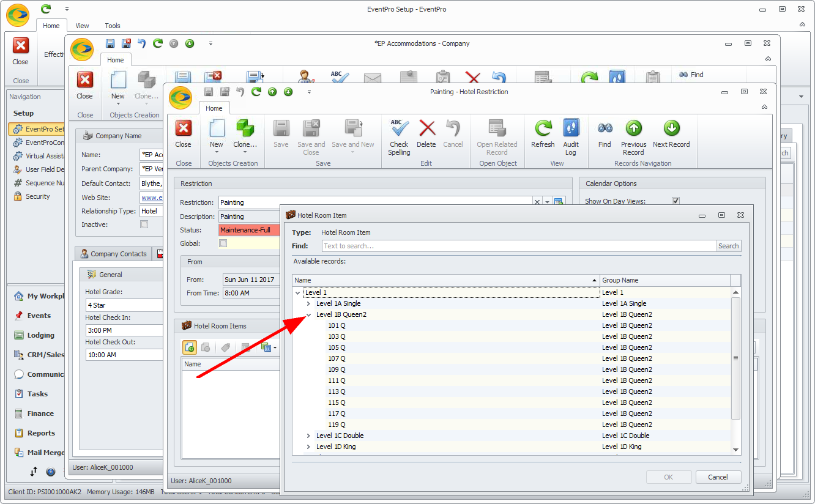Expand the Level 1D King node
The height and width of the screenshot is (504, 815).
click(309, 447)
